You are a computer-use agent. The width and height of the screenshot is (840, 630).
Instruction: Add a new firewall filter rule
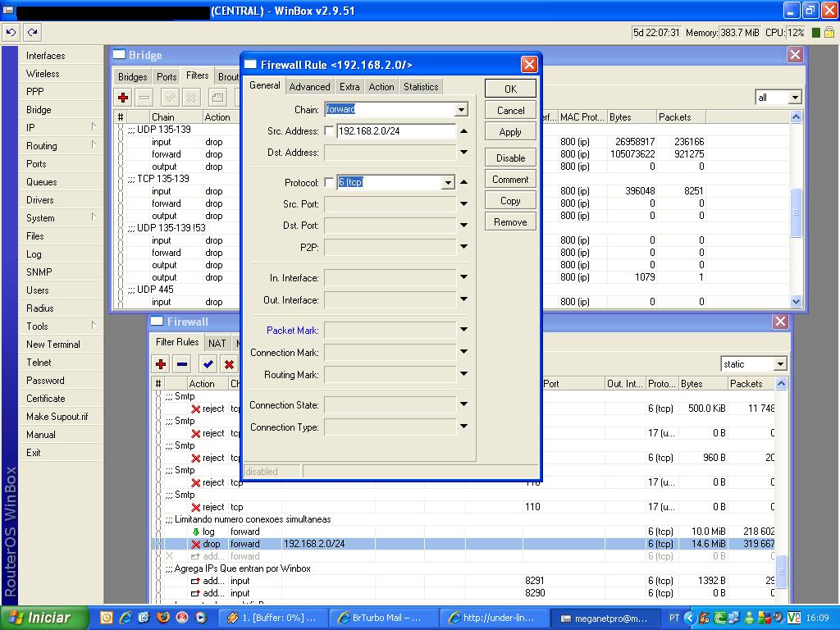tap(161, 364)
